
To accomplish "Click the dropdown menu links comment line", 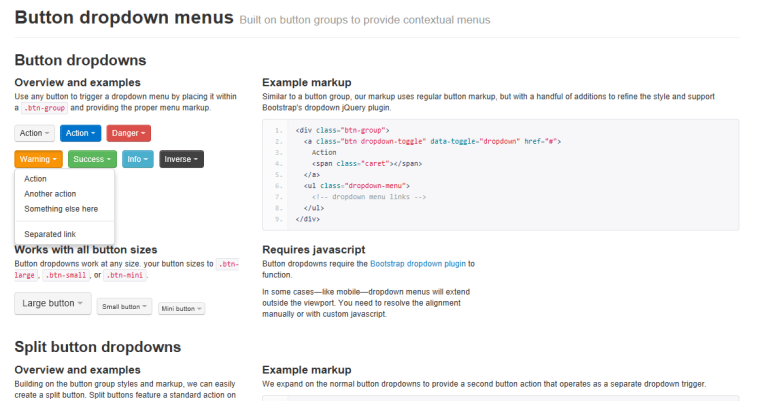I will click(369, 197).
